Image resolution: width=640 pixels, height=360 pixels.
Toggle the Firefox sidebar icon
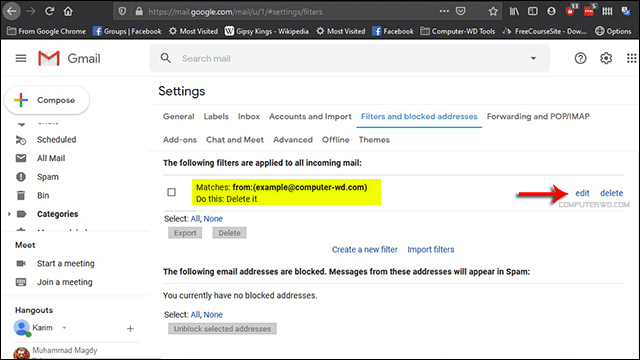pyautogui.click(x=533, y=11)
